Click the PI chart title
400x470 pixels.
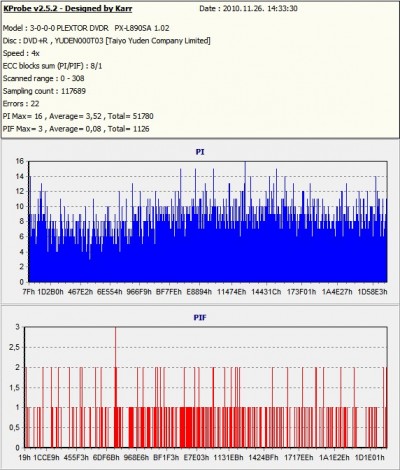(x=200, y=152)
